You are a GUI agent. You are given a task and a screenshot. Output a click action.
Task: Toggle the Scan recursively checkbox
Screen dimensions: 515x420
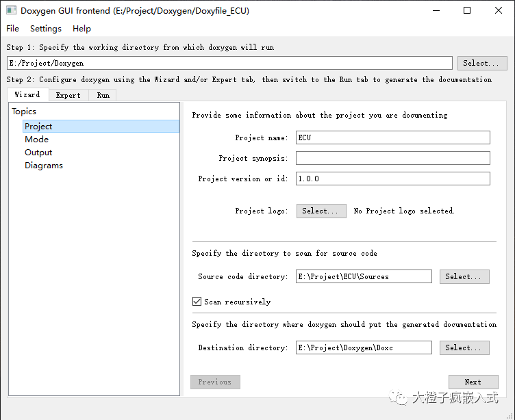coord(197,302)
